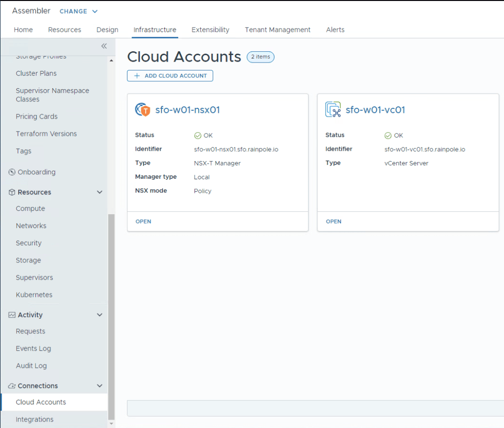504x428 pixels.
Task: Collapse the Connections section chevron
Action: [x=99, y=386]
